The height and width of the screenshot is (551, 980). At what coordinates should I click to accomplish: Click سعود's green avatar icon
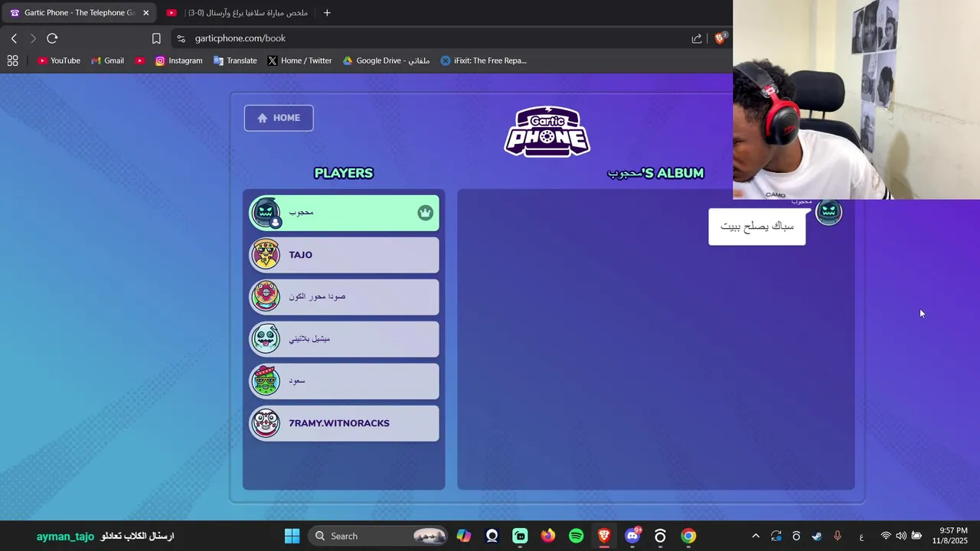(x=266, y=381)
